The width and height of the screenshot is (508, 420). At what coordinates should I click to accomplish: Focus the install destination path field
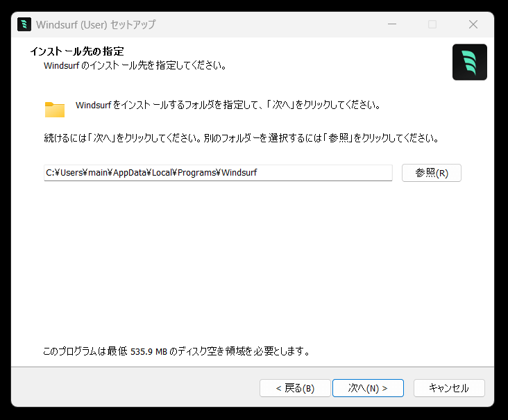tap(218, 173)
